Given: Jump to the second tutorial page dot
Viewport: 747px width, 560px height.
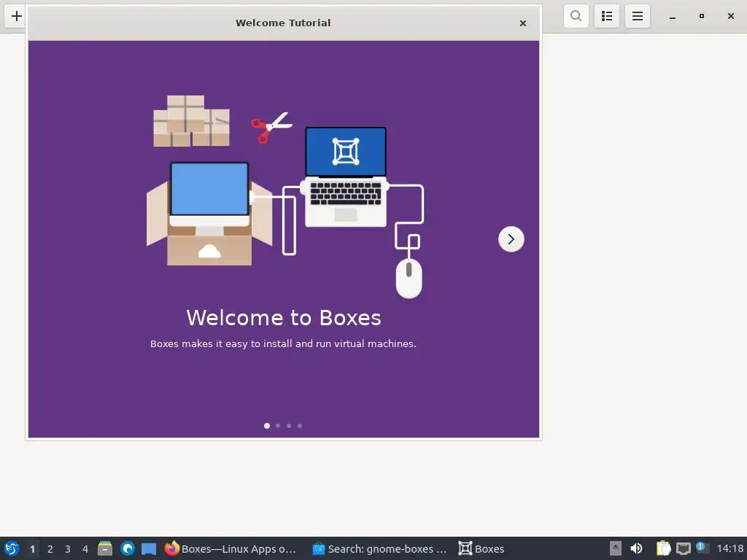Looking at the screenshot, I should coord(278,426).
